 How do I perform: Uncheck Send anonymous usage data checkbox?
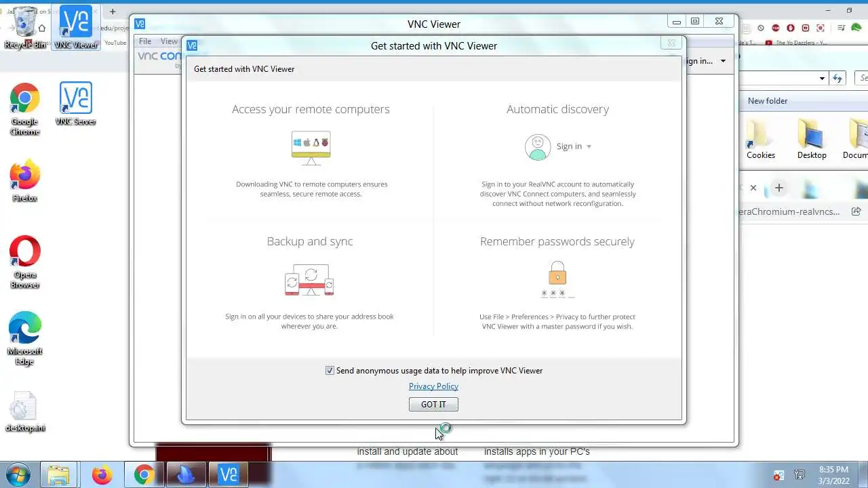[330, 371]
